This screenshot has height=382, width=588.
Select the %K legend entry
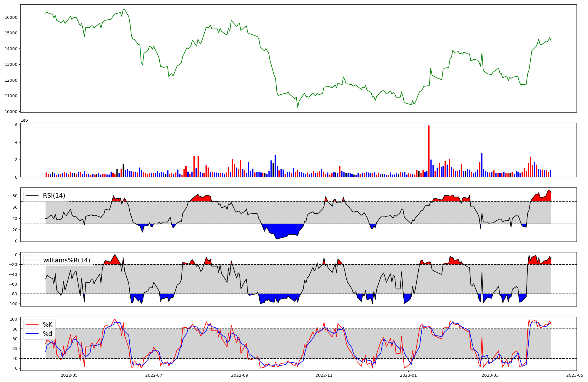point(48,325)
